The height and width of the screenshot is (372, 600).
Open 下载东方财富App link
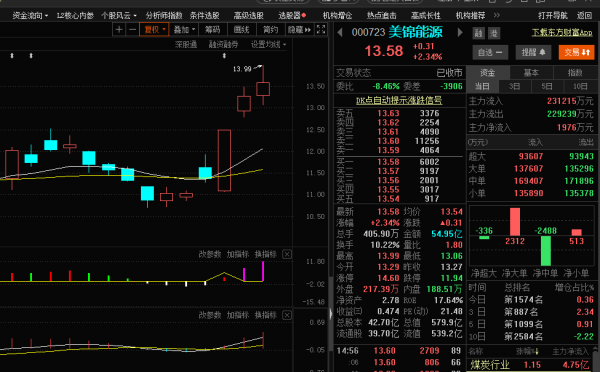pyautogui.click(x=562, y=33)
